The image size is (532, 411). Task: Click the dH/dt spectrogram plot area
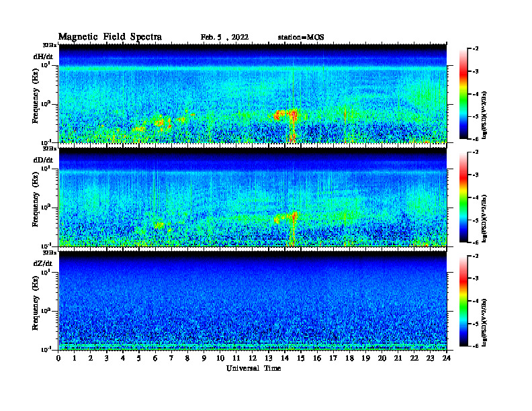tap(253, 93)
